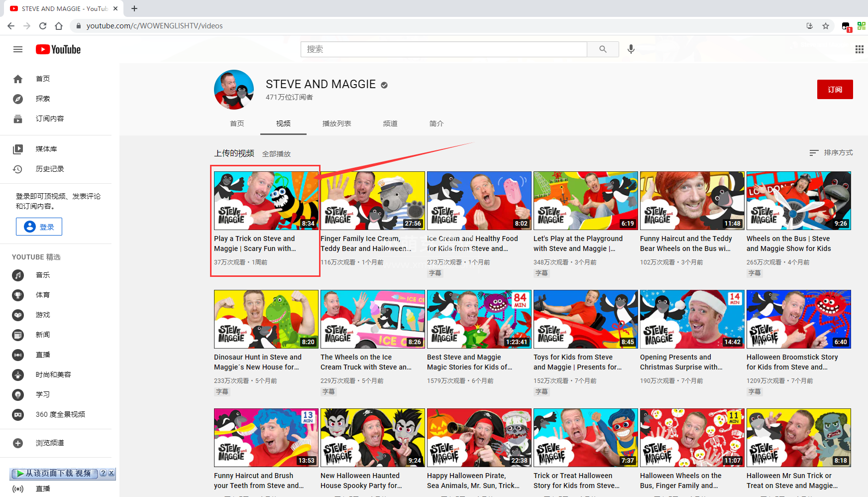Open 排序方式 sort dropdown
The width and height of the screenshot is (868, 497).
pos(831,152)
